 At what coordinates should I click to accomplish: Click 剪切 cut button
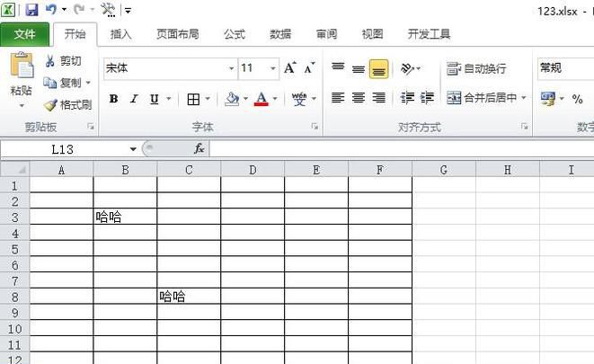(63, 60)
